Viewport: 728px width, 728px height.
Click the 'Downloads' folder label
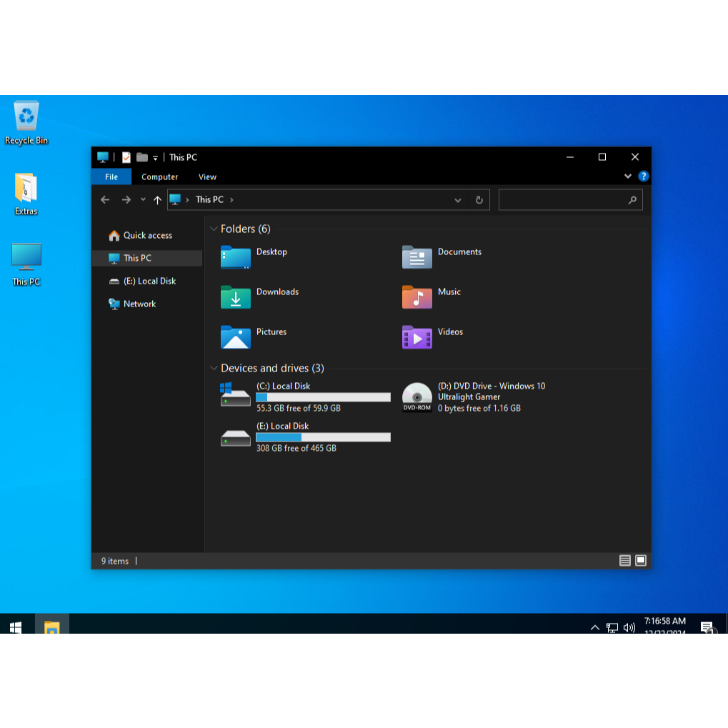pyautogui.click(x=278, y=291)
